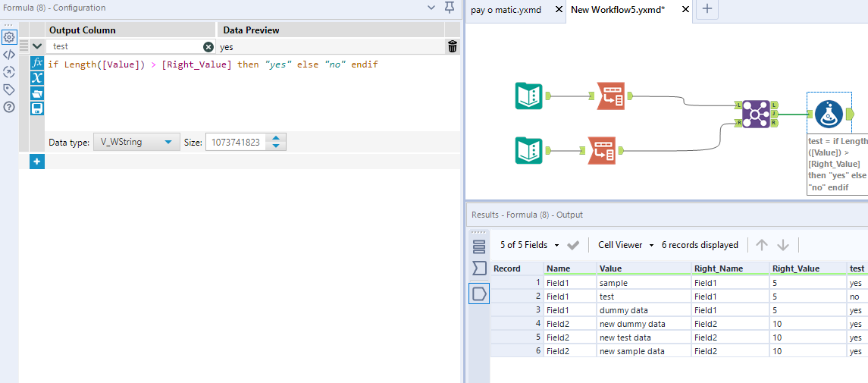Click the Columns and Constants (X) icon
Image resolution: width=868 pixels, height=383 pixels.
(x=36, y=78)
